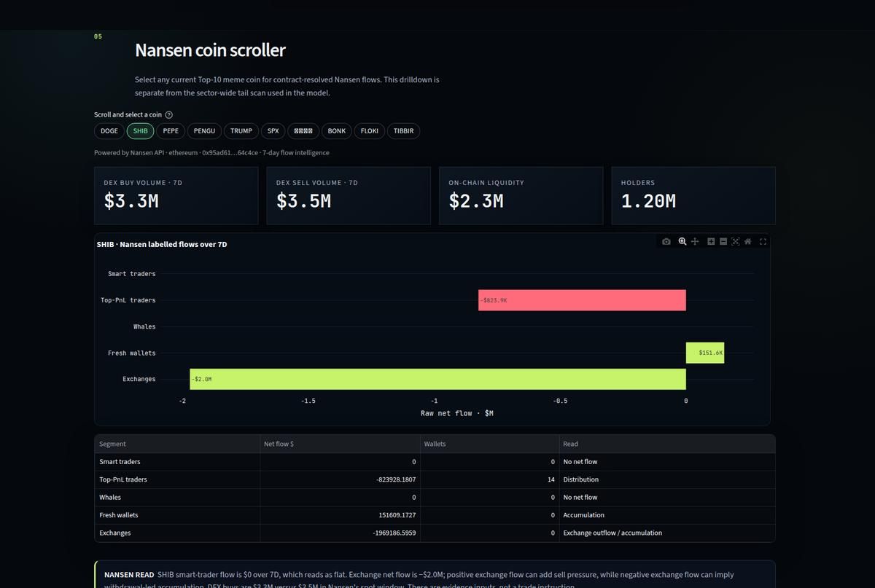Sort table by Read column header
This screenshot has width=875, height=588.
coord(667,444)
